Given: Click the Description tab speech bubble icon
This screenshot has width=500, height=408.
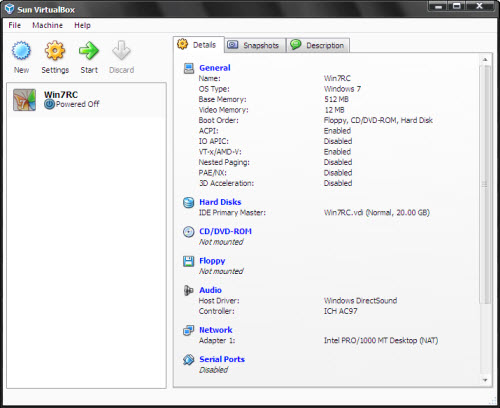Looking at the screenshot, I should [296, 44].
